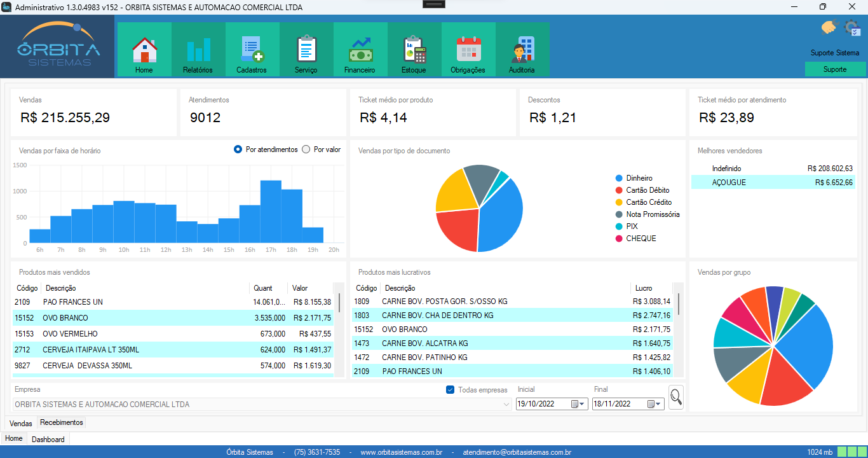Viewport: 868px width, 458px height.
Task: Open the Relatórios module
Action: [198, 49]
